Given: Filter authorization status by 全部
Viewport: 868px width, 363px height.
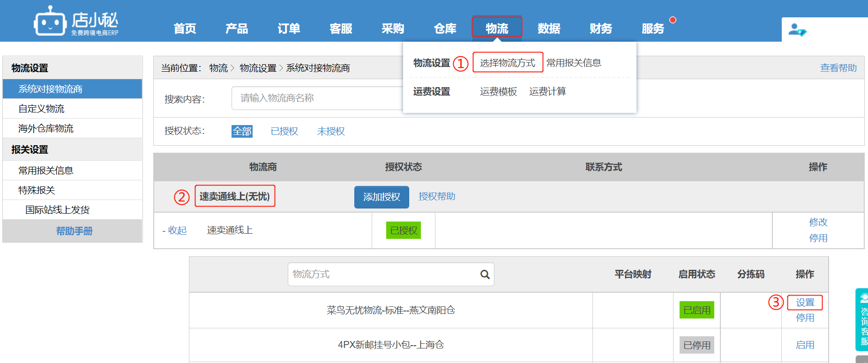Looking at the screenshot, I should (x=242, y=131).
